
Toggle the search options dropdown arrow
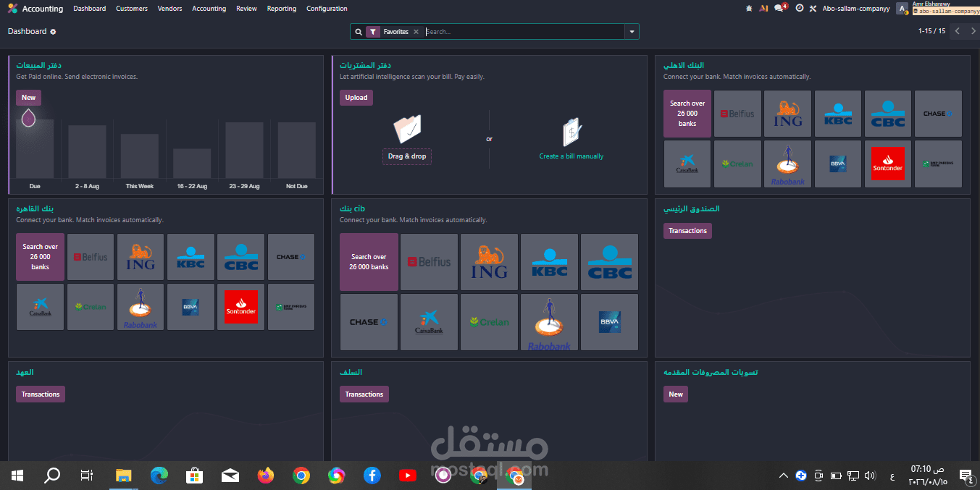coord(632,32)
